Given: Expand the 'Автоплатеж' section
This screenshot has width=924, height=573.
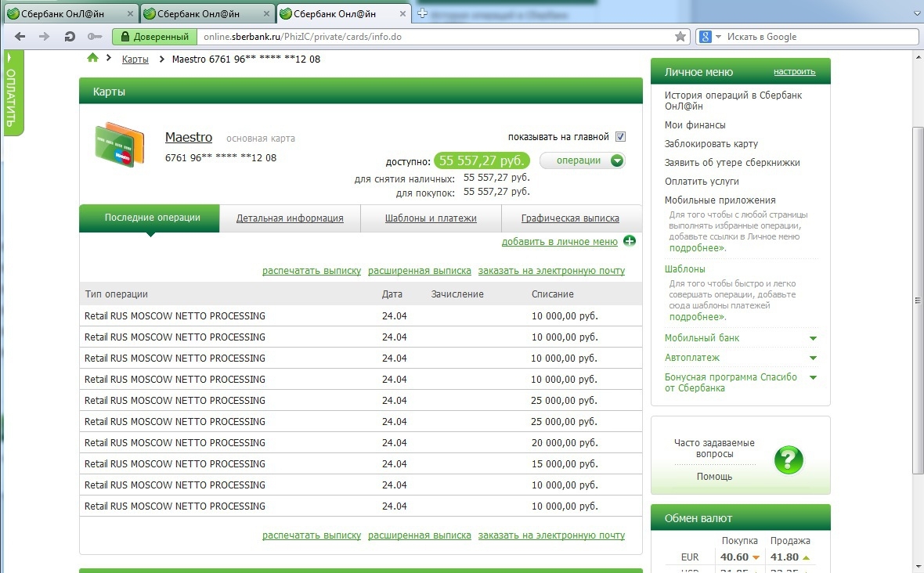Looking at the screenshot, I should click(814, 358).
